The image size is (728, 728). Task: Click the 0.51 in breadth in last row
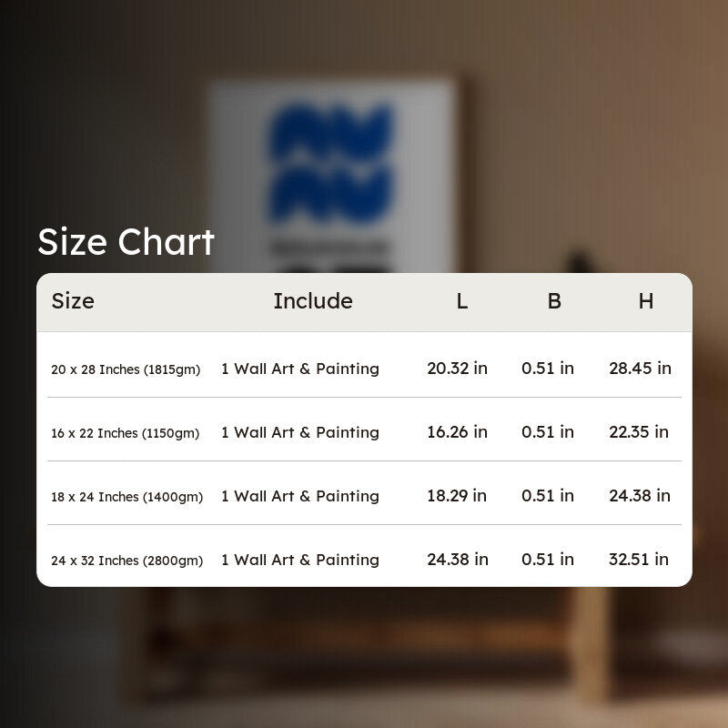[x=548, y=560]
